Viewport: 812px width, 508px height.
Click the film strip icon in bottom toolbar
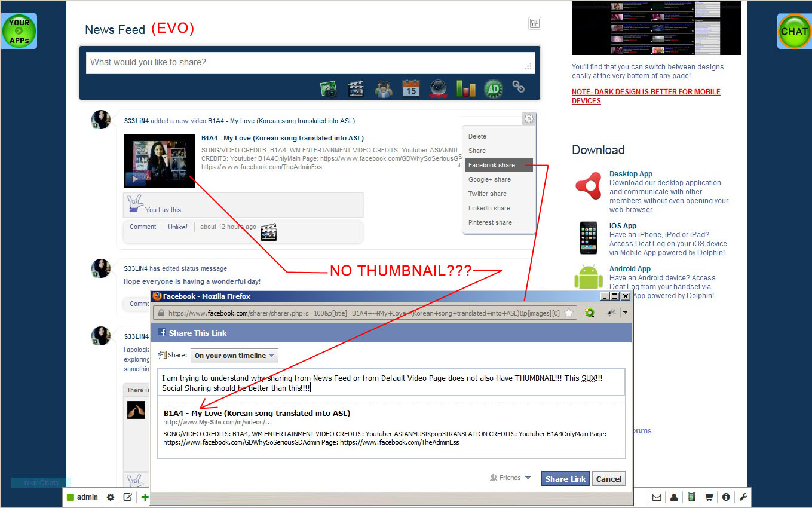(691, 497)
